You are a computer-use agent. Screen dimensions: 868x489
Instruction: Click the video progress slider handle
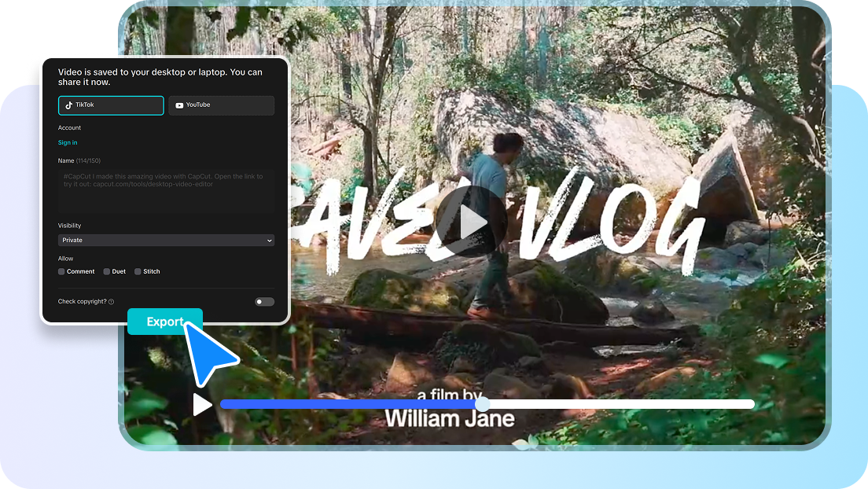click(482, 404)
